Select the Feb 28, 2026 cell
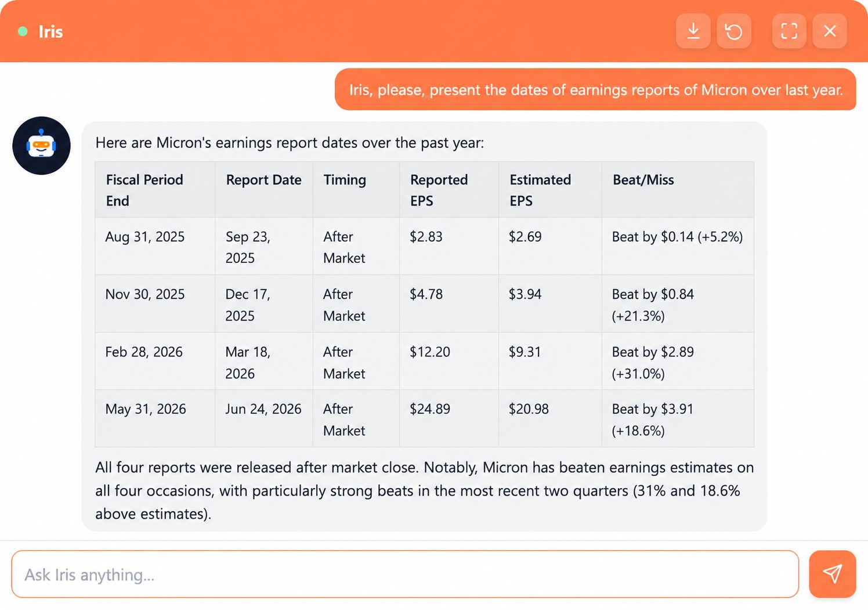This screenshot has height=610, width=868. tap(155, 361)
